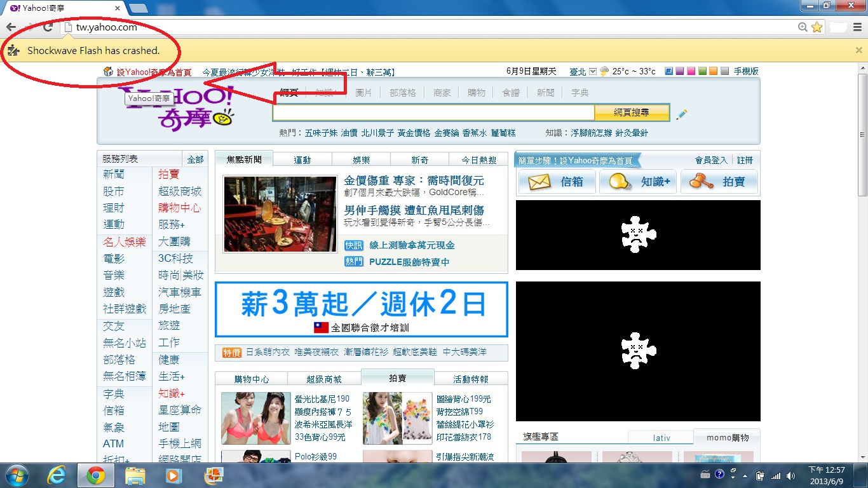Choose the blue theme color swatch
The image size is (868, 488).
(668, 71)
